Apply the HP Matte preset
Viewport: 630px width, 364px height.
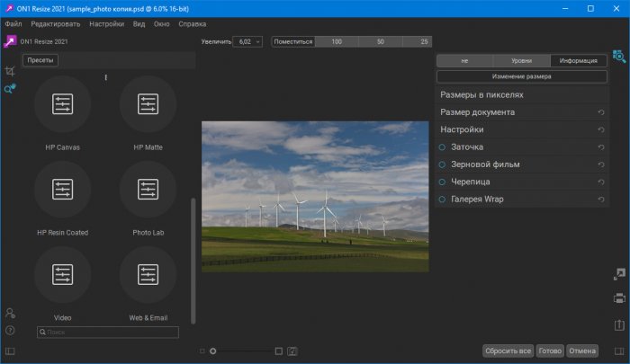148,104
